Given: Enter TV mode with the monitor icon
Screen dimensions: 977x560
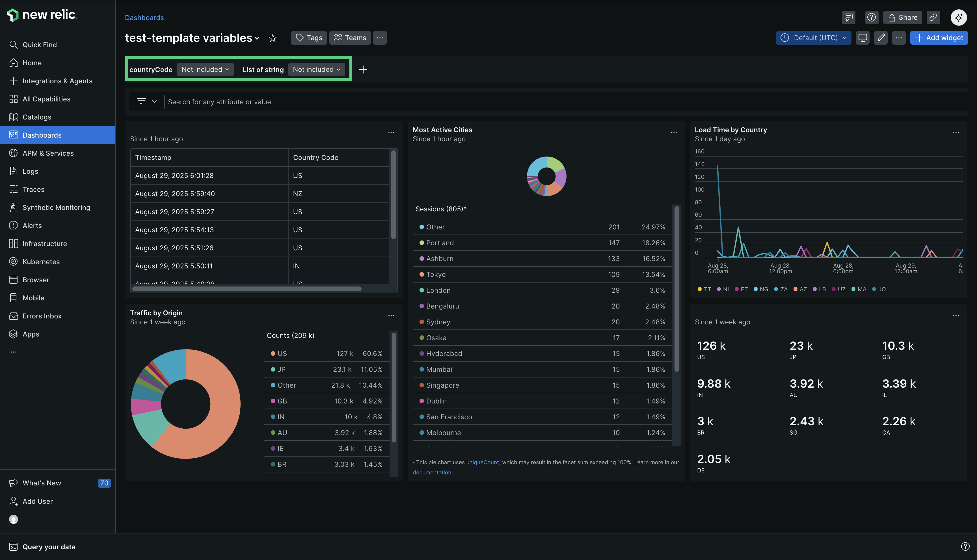Looking at the screenshot, I should [863, 38].
